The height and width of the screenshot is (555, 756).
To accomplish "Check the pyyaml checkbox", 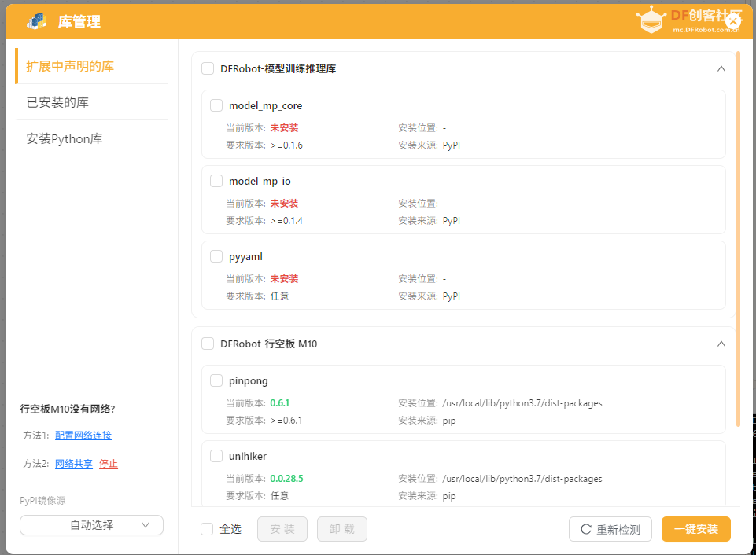I will (x=216, y=256).
